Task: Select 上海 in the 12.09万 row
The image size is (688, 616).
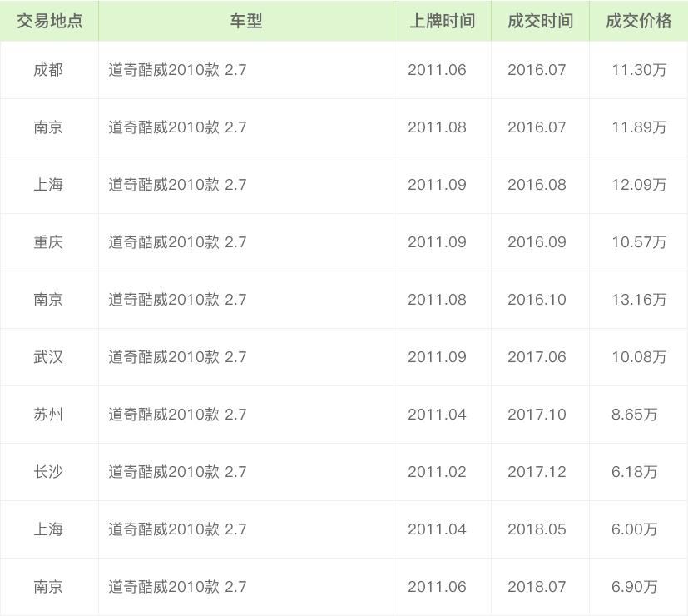Action: click(48, 185)
